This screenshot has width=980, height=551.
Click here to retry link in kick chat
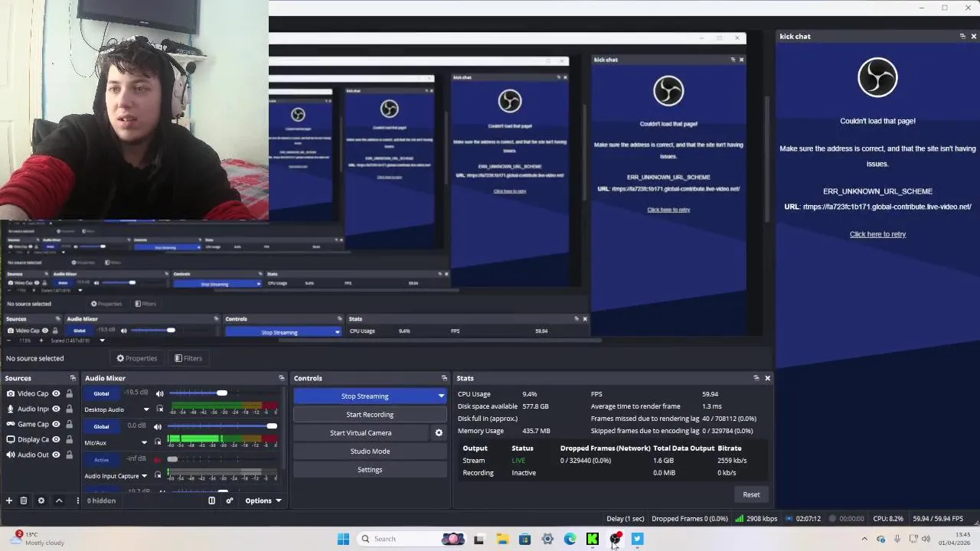click(877, 234)
